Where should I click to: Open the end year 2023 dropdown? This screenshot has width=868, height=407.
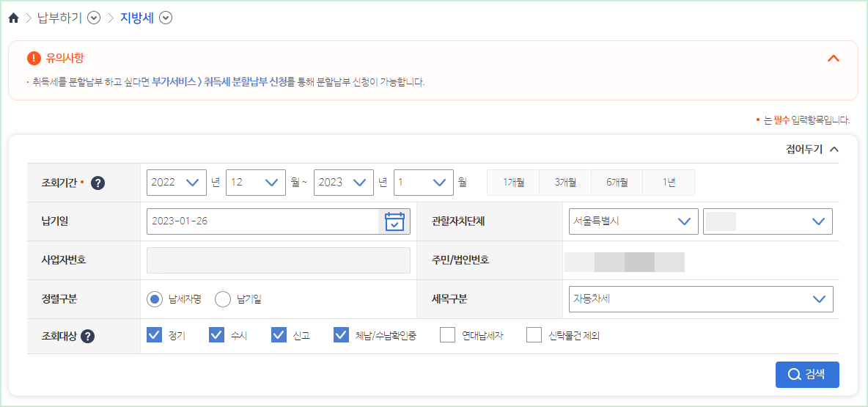pyautogui.click(x=344, y=183)
